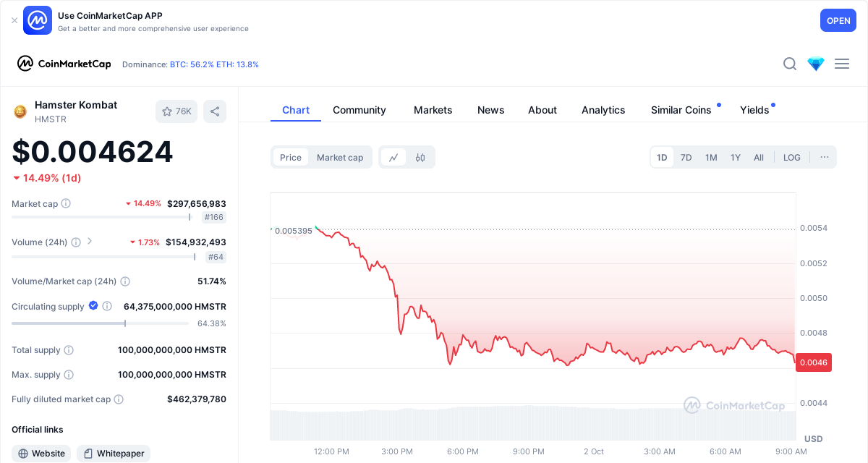The width and height of the screenshot is (868, 463).
Task: Click the current price tag 0.0046 on chart
Action: click(814, 362)
